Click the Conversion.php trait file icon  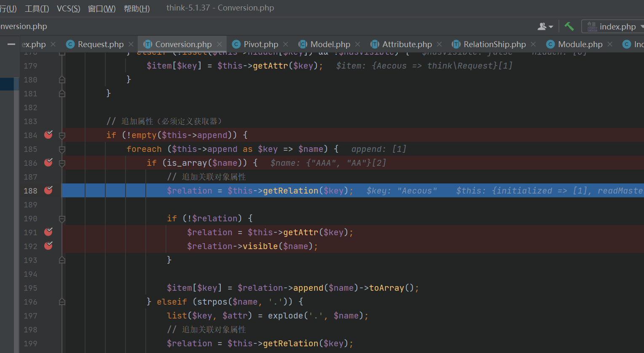(x=148, y=44)
